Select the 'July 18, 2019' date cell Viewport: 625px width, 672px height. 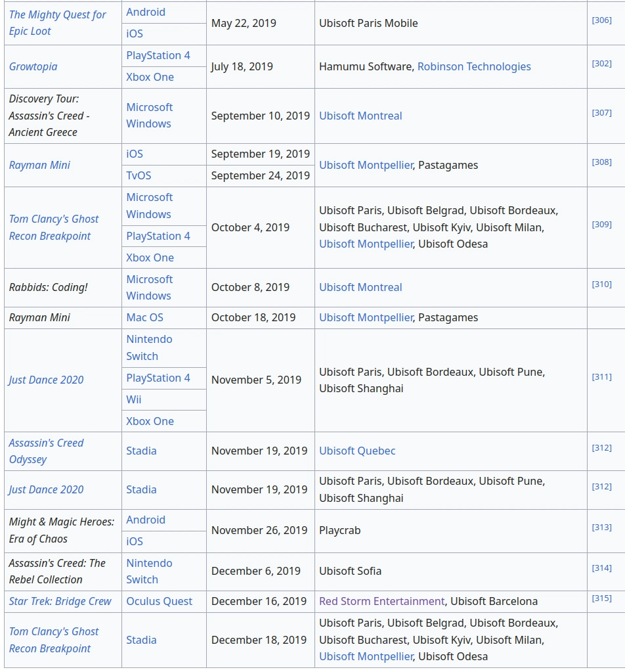coord(261,66)
